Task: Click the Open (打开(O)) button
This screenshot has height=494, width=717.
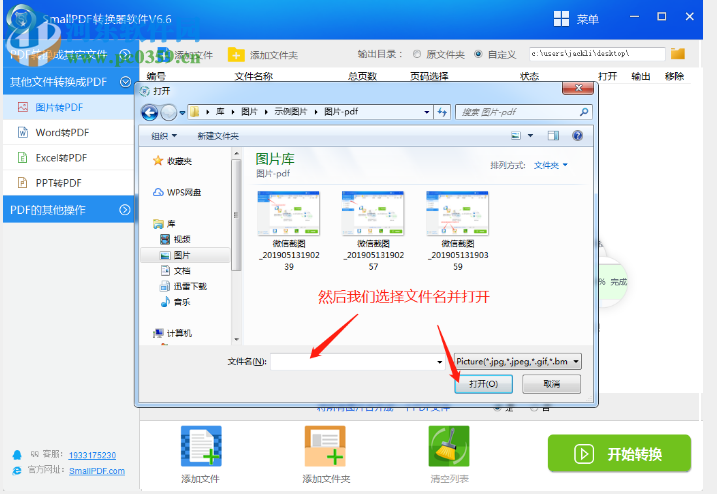Action: coord(483,384)
